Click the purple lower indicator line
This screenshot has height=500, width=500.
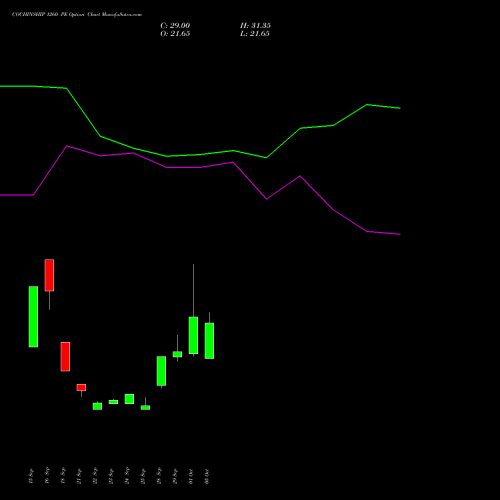point(200,167)
